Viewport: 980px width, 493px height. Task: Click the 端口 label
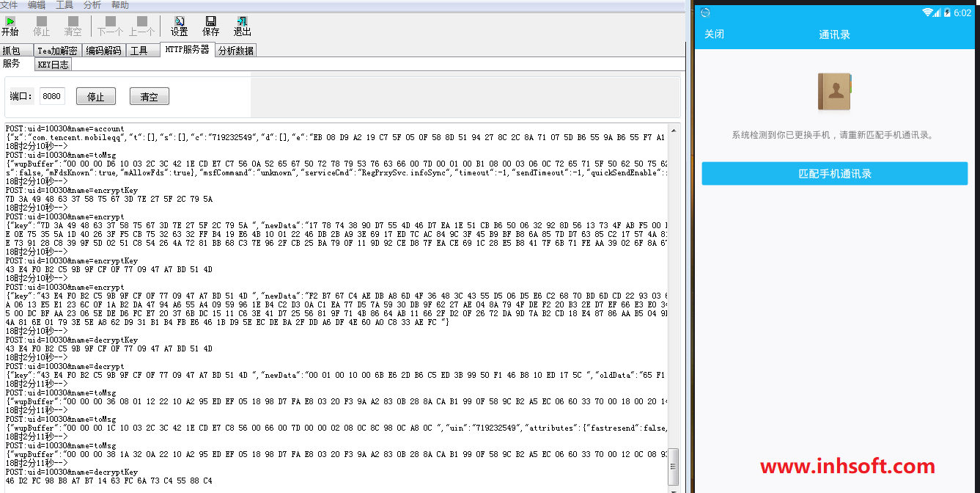coord(22,96)
